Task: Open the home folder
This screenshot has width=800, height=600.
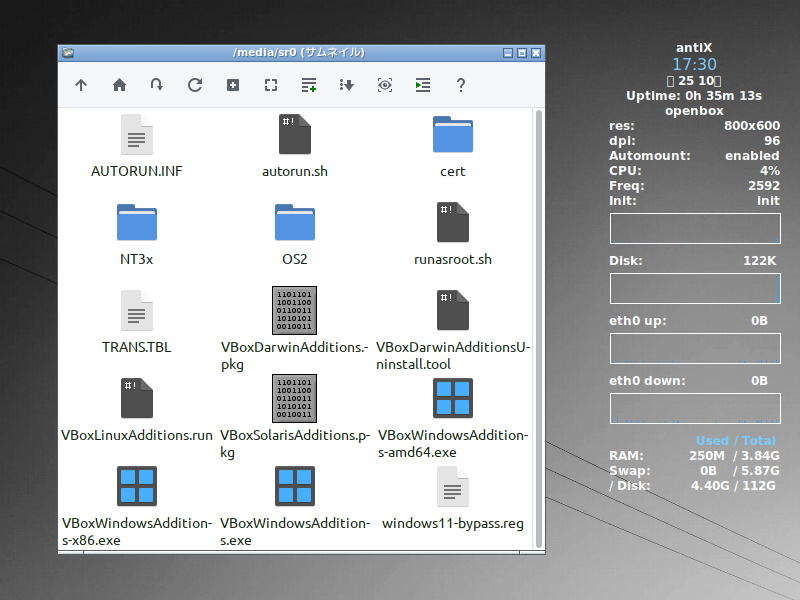Action: pyautogui.click(x=119, y=85)
